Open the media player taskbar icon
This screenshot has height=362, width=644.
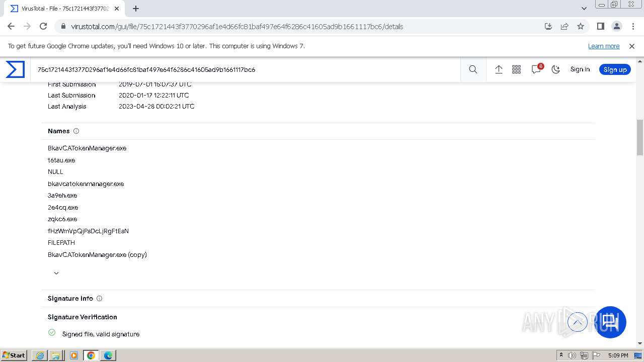tap(74, 355)
